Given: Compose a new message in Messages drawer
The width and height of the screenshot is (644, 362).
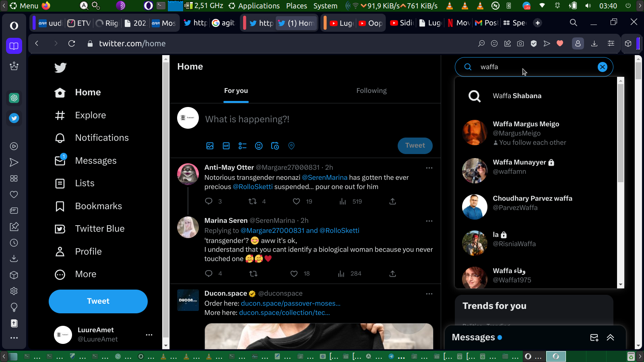Looking at the screenshot, I should coord(594,337).
